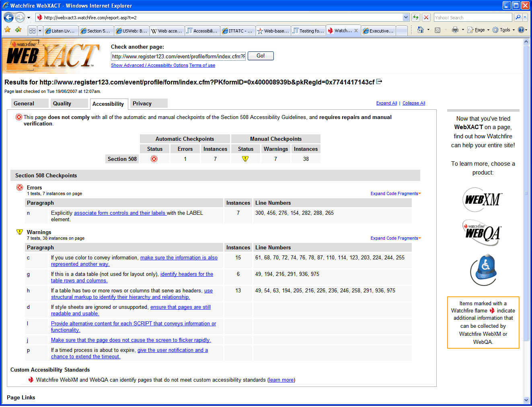Expand Code Fragments for Errors
This screenshot has height=407, width=532.
[396, 193]
